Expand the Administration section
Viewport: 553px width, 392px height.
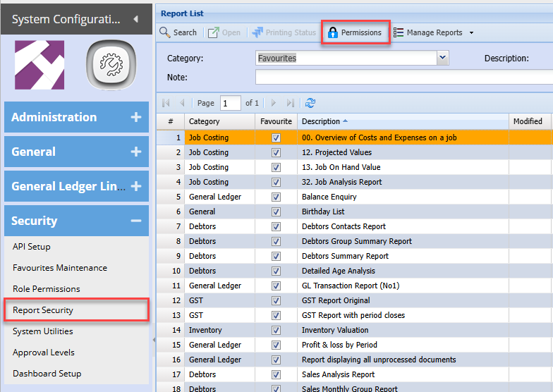coord(136,118)
